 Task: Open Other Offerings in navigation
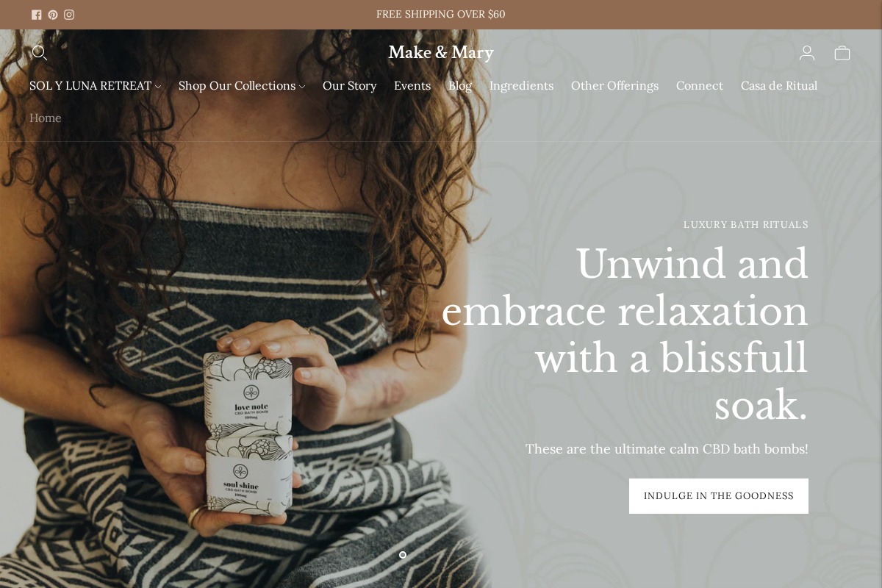tap(614, 86)
